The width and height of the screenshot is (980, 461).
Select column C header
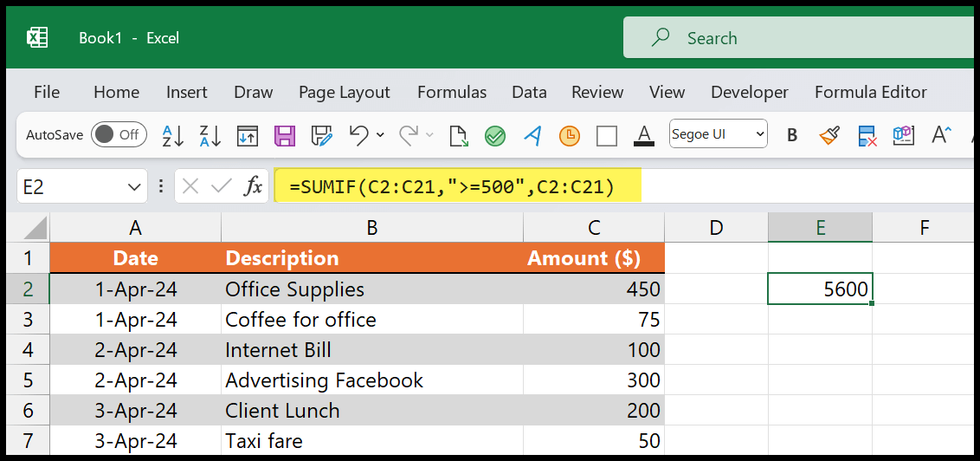[x=594, y=228]
